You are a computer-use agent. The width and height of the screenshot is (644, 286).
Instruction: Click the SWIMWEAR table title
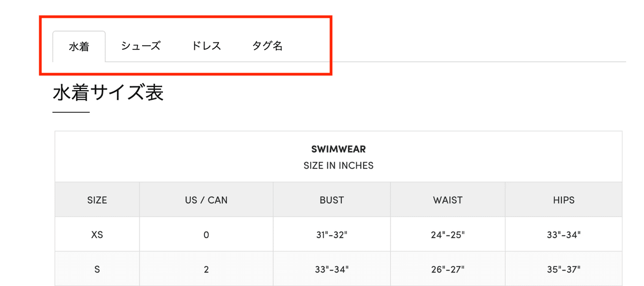coord(338,149)
